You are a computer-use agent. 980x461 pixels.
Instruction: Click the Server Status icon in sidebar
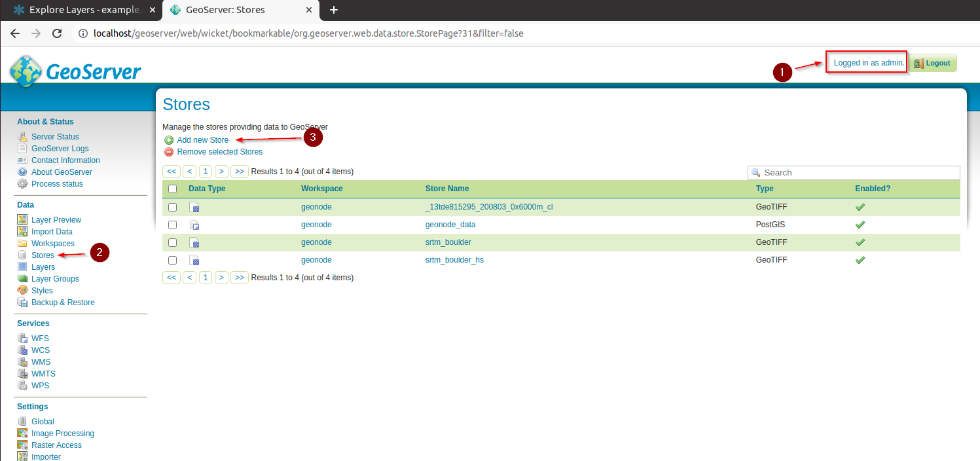click(x=22, y=137)
